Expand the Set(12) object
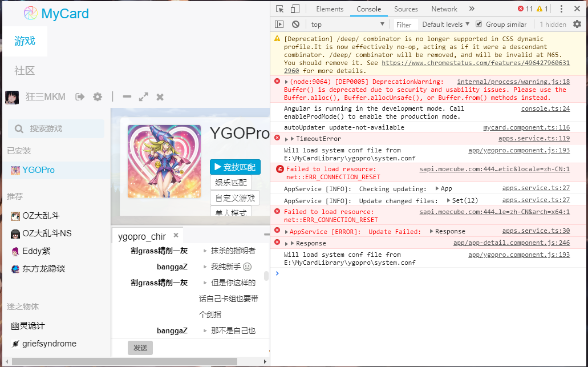588x367 pixels. click(448, 200)
